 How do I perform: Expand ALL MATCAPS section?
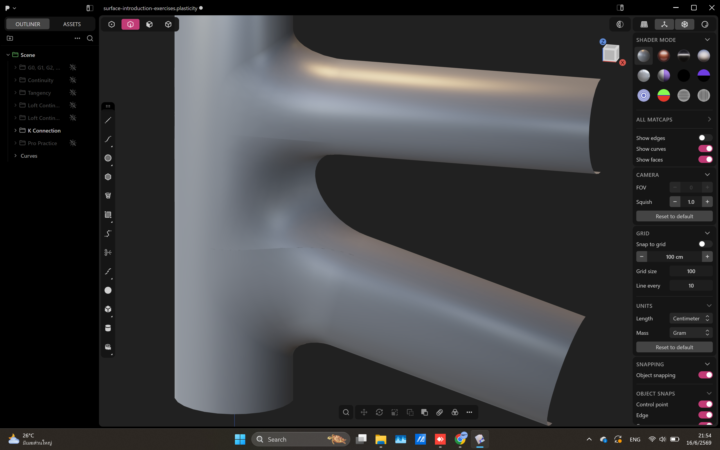pos(674,119)
